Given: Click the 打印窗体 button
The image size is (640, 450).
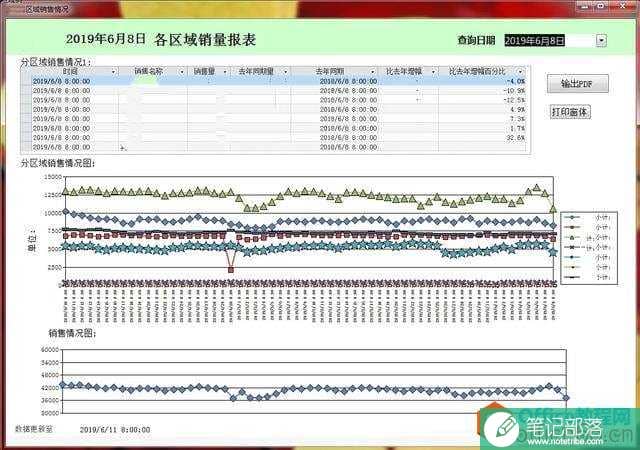Looking at the screenshot, I should 570,112.
